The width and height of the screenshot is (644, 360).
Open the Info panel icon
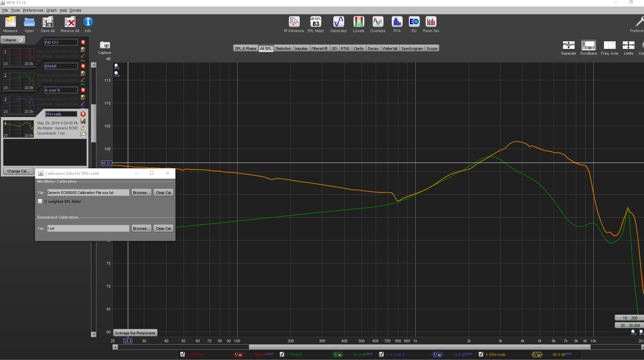click(x=88, y=25)
